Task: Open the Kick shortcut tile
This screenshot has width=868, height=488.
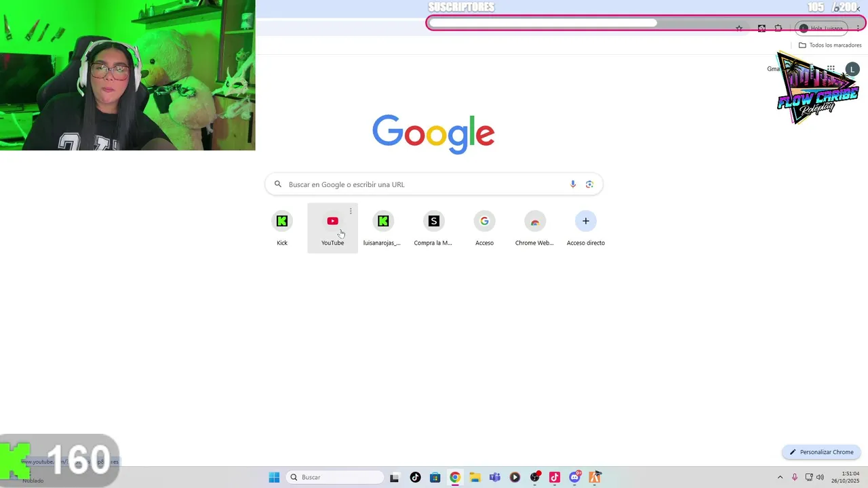Action: (282, 228)
